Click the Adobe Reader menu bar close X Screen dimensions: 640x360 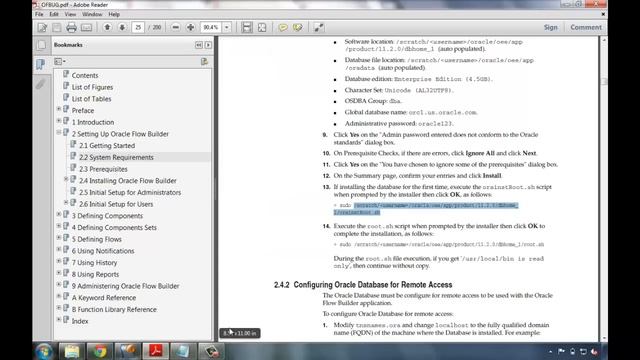[x=603, y=14]
